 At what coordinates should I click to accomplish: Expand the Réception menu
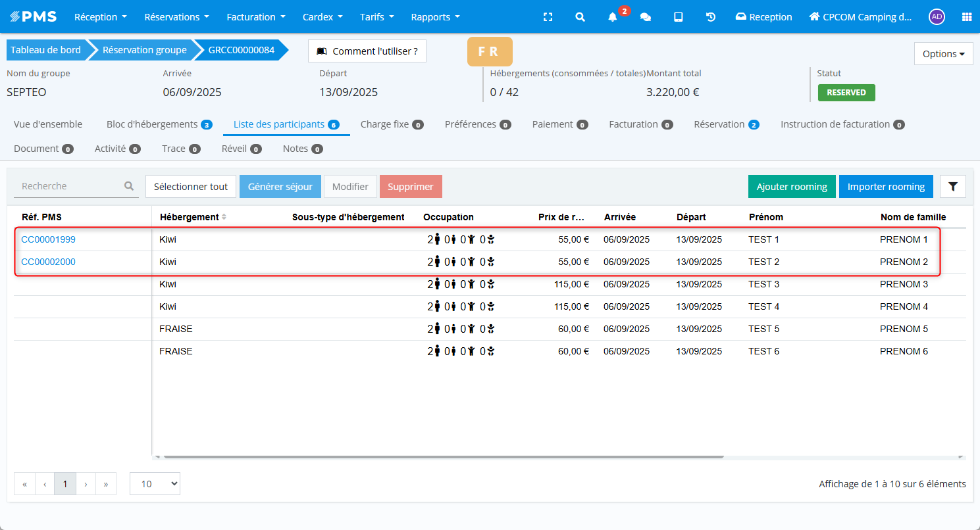pyautogui.click(x=100, y=17)
